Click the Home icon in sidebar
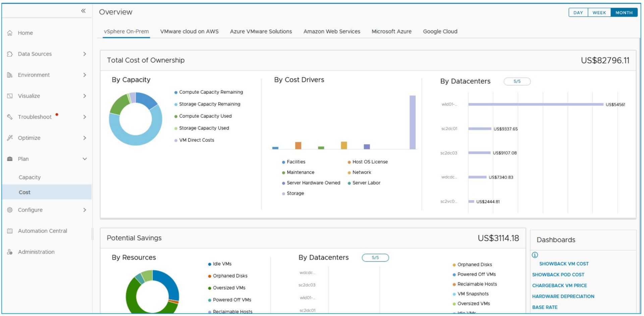 [x=10, y=33]
